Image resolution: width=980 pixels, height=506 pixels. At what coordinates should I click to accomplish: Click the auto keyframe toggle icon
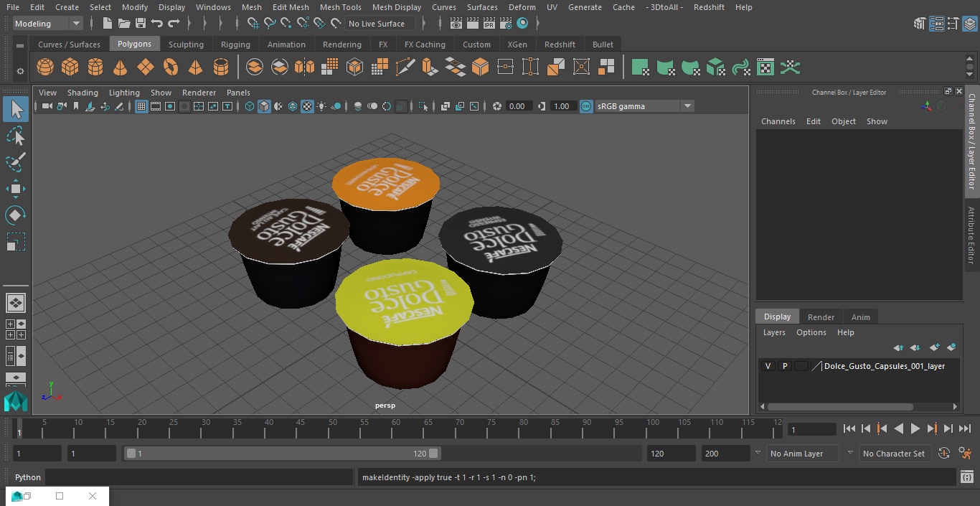point(944,454)
